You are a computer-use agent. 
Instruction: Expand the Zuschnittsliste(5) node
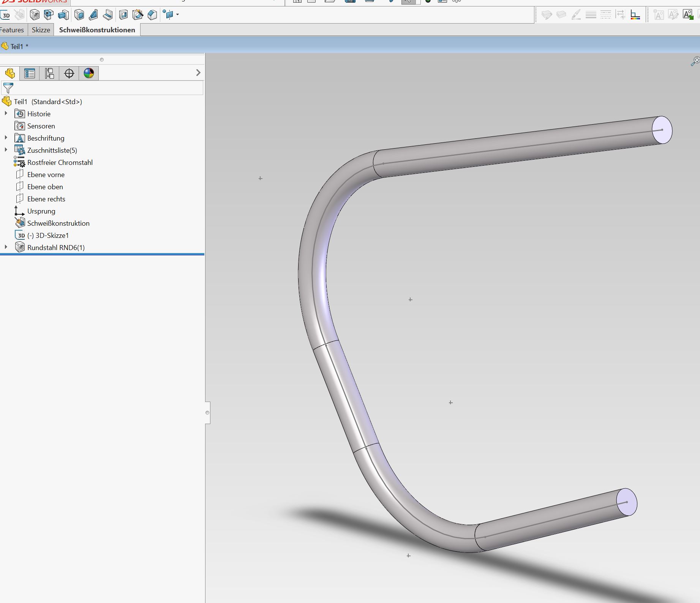click(6, 150)
